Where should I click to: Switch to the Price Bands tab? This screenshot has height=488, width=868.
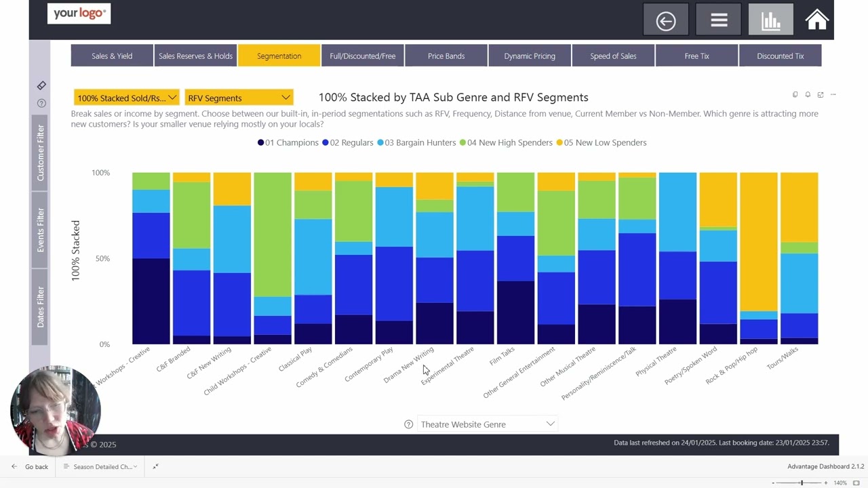click(446, 56)
